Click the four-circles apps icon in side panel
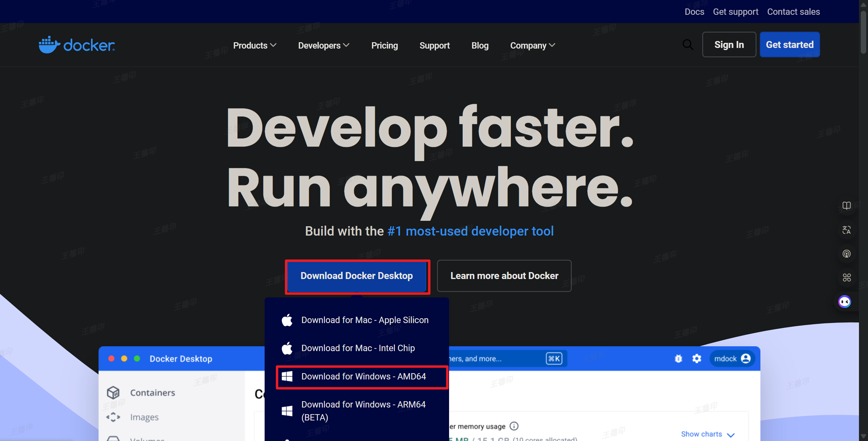Screen dimensions: 868x441 846,278
